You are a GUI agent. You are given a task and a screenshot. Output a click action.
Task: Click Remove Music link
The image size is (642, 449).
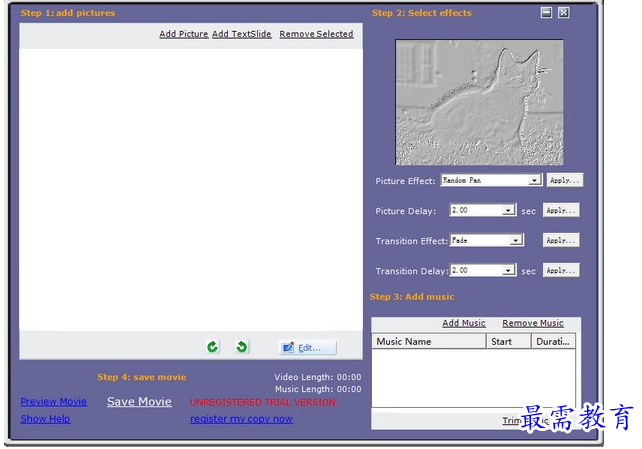pyautogui.click(x=533, y=323)
